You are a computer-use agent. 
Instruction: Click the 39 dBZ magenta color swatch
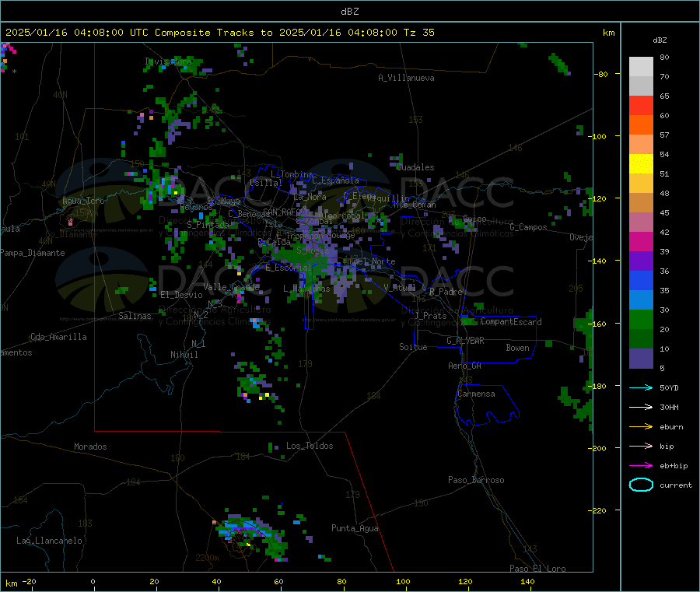click(641, 241)
